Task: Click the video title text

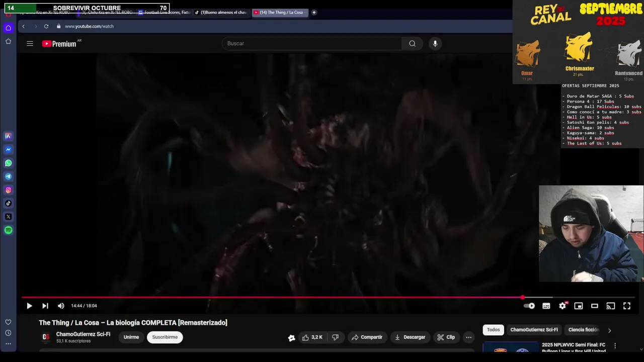Action: click(133, 323)
